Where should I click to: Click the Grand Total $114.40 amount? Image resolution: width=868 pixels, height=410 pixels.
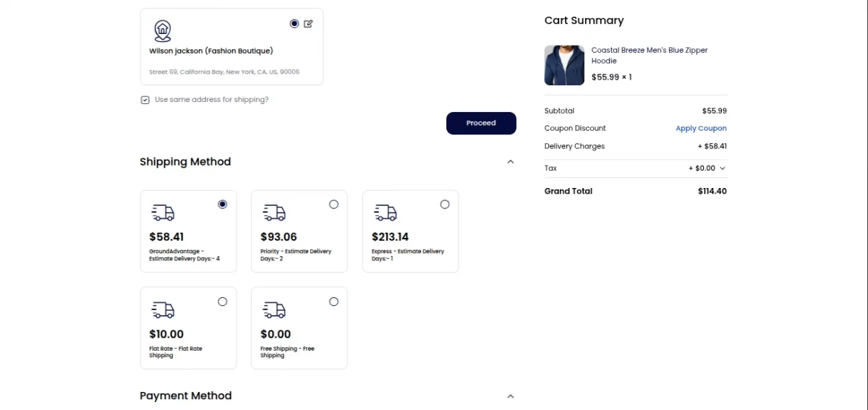(x=712, y=192)
